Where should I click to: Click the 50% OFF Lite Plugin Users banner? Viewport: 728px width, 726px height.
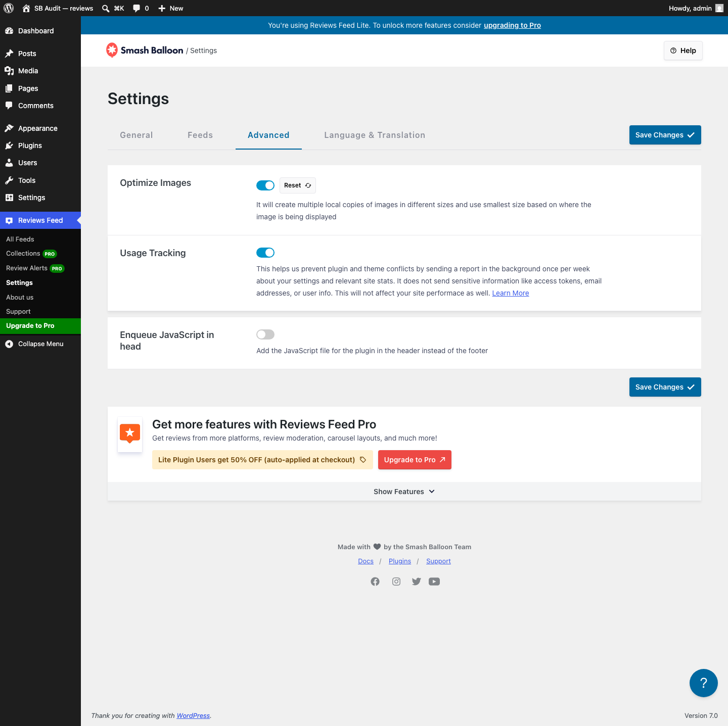tap(262, 460)
